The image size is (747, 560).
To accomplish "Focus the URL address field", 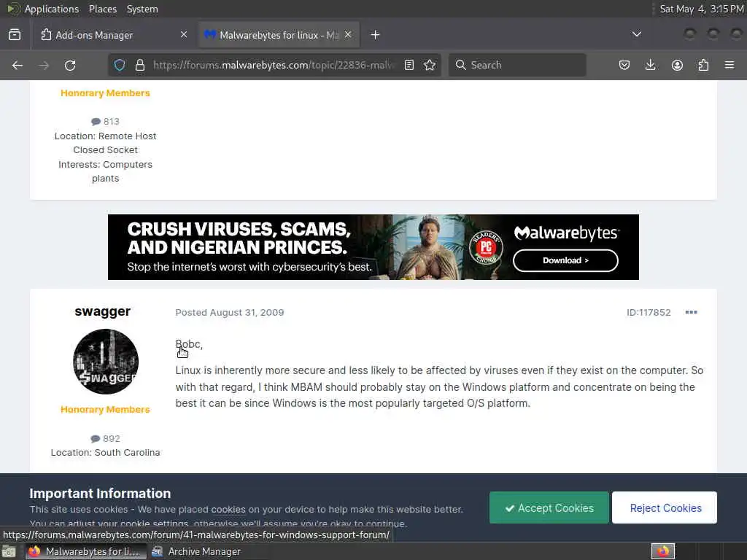I will click(274, 65).
